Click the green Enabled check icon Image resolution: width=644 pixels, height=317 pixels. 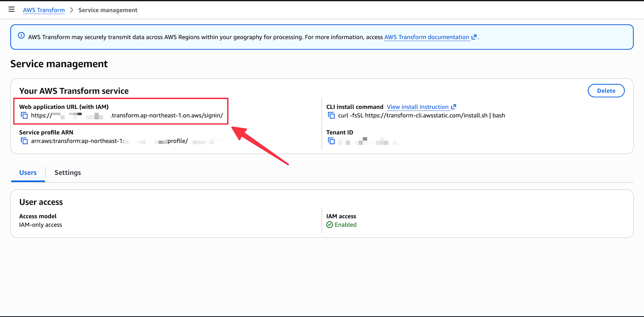click(x=330, y=225)
